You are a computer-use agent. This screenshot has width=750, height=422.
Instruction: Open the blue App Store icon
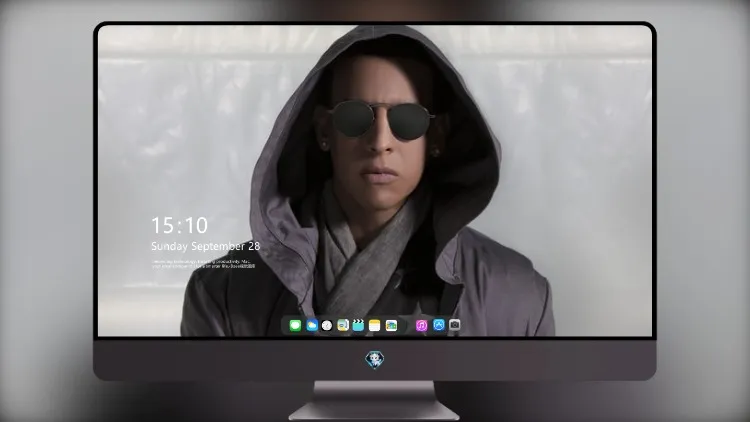coord(439,325)
